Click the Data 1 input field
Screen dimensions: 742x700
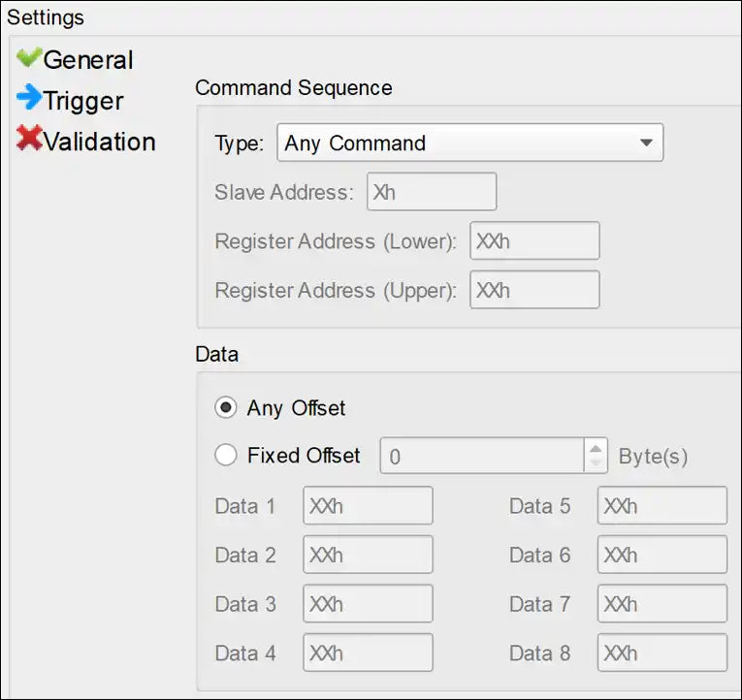coord(368,506)
